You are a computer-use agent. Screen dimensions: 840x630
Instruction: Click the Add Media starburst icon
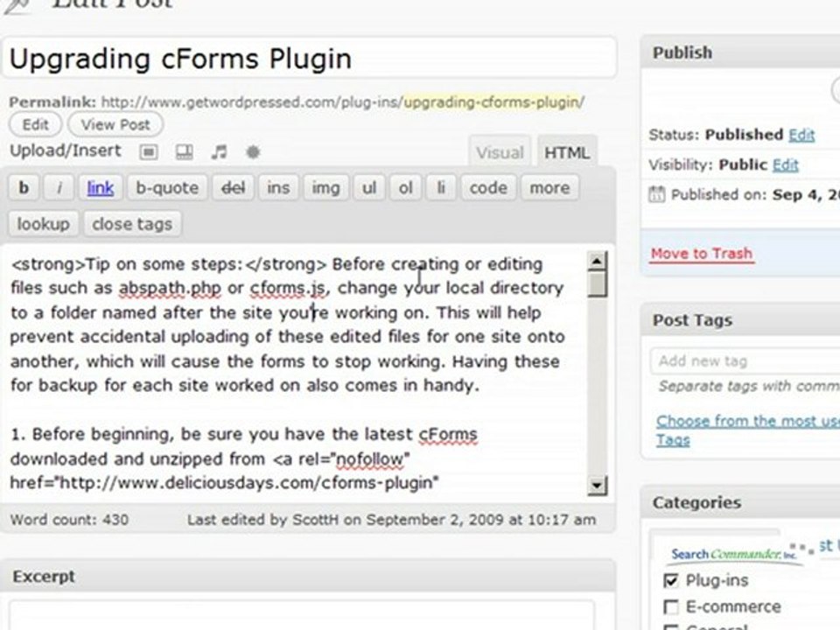253,152
